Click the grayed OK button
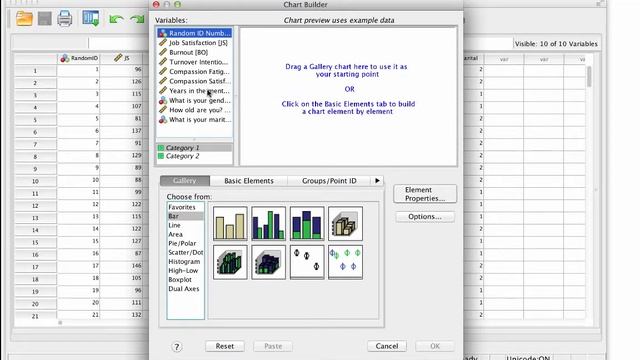This screenshot has width=640, height=360. pyautogui.click(x=435, y=346)
